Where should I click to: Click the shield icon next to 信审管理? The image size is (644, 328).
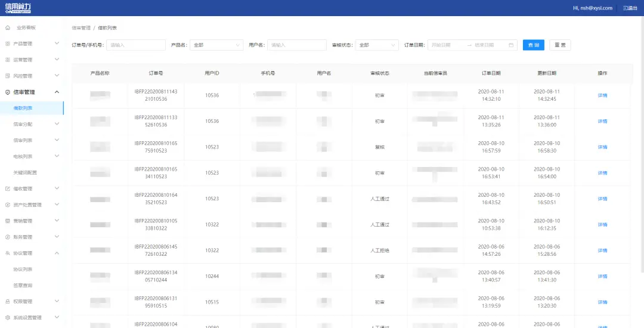(8, 92)
